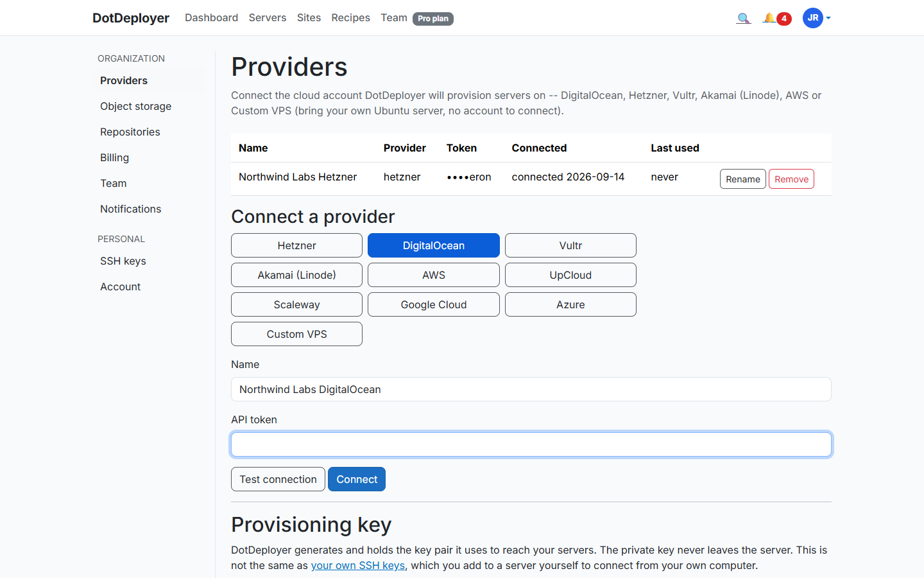Screen dimensions: 924x578
Task: Choose the Scaleway provider option
Action: click(296, 304)
